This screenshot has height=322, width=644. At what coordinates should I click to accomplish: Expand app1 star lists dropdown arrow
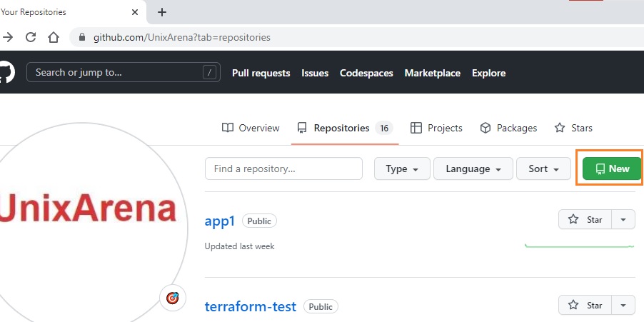pyautogui.click(x=623, y=219)
